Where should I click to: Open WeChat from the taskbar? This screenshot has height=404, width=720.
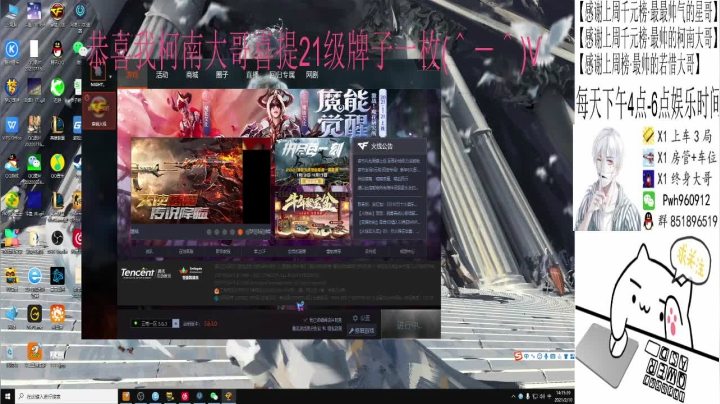coord(214,396)
